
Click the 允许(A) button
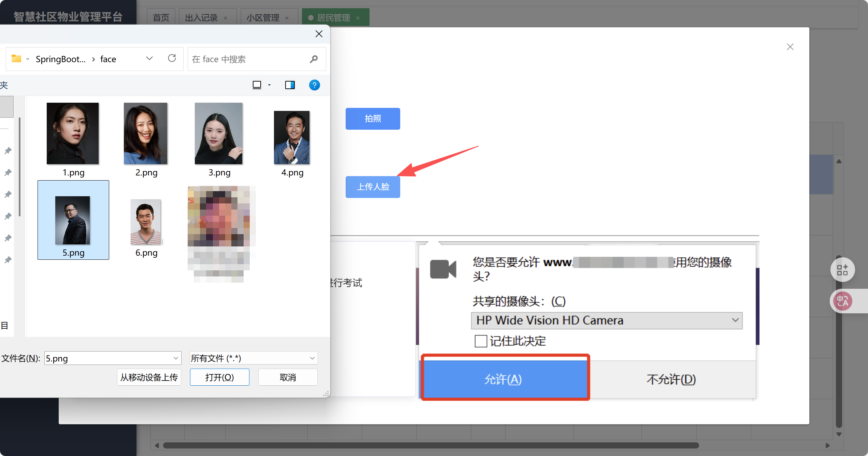[503, 379]
